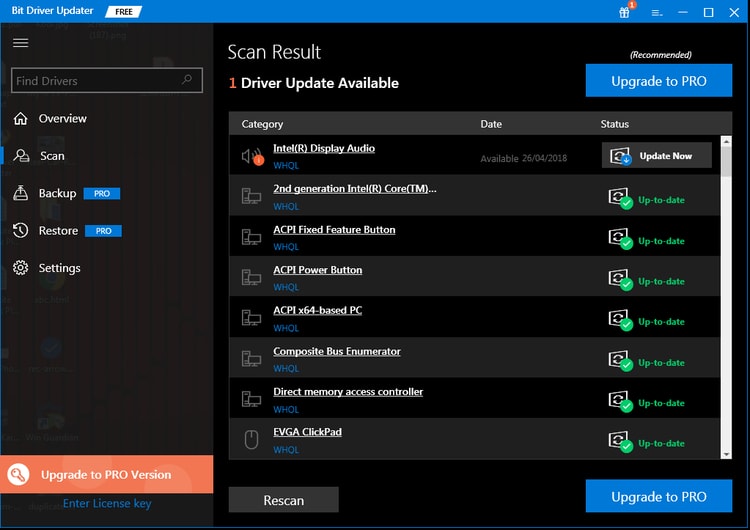Click up-to-date status icon for ACPI x64-based PC
The height and width of the screenshot is (530, 750).
tap(620, 320)
